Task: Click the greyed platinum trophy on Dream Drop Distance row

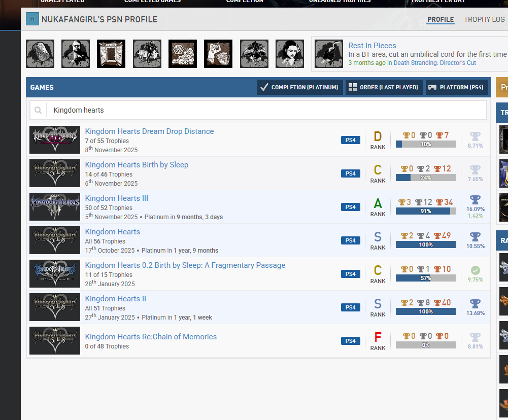Action: (475, 136)
